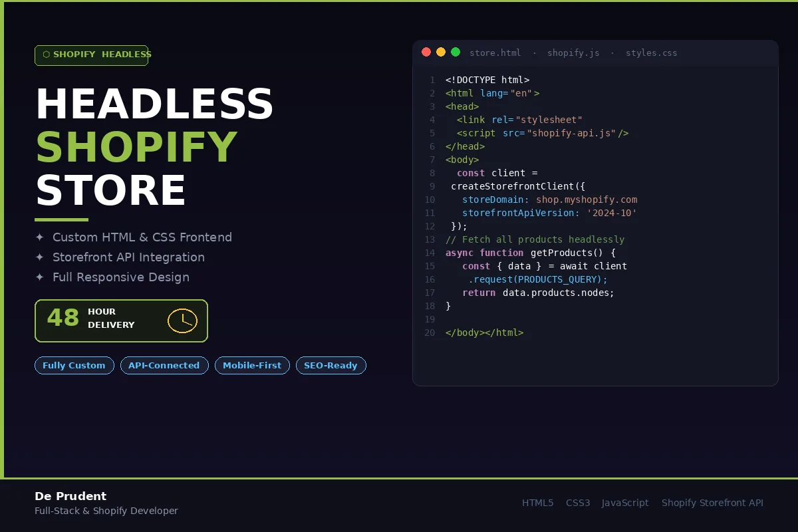This screenshot has height=532, width=798.
Task: Click the large 48 number
Action: pyautogui.click(x=63, y=318)
